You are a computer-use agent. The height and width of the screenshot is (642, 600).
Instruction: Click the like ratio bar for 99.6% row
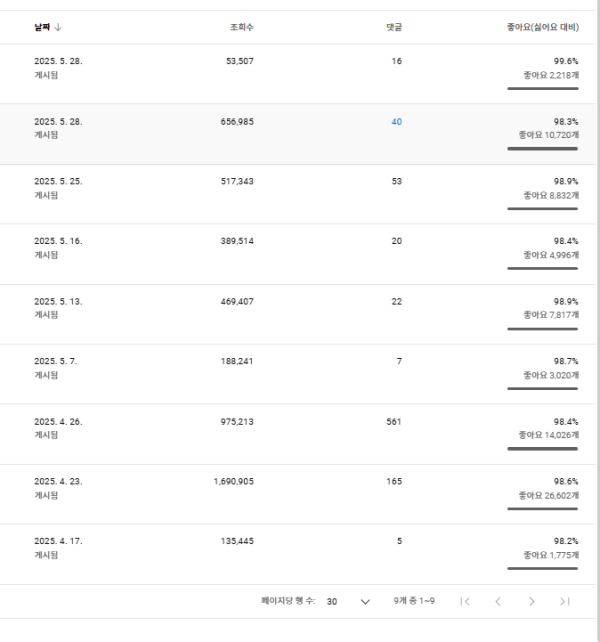point(542,89)
